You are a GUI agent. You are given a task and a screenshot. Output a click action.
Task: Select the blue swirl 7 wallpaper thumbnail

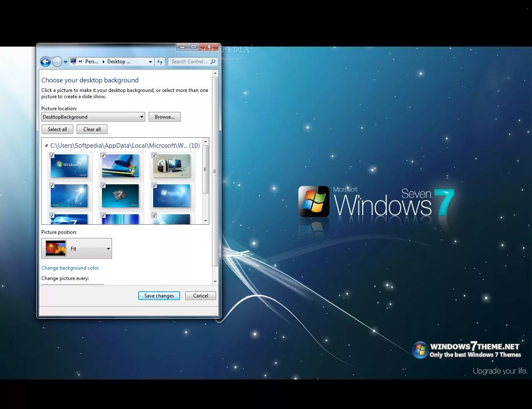click(69, 196)
